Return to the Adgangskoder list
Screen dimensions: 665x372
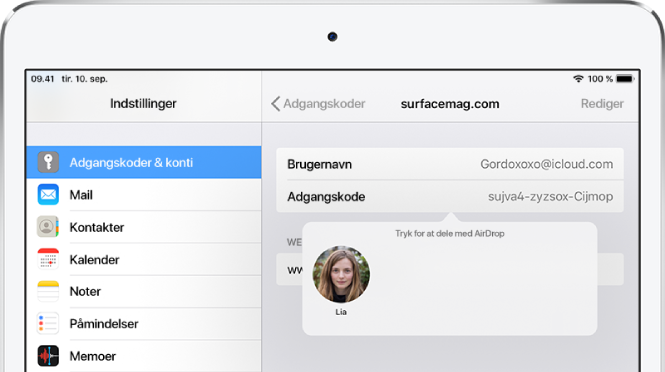[x=318, y=103]
